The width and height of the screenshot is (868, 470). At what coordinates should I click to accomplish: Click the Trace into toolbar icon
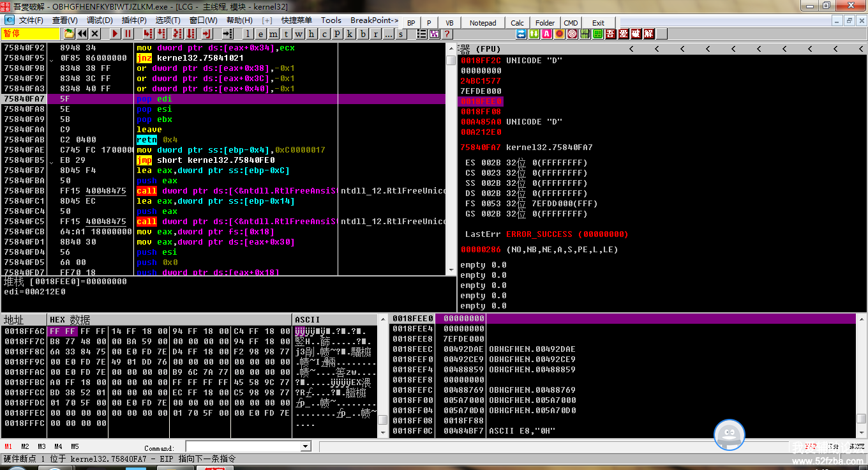click(x=177, y=33)
